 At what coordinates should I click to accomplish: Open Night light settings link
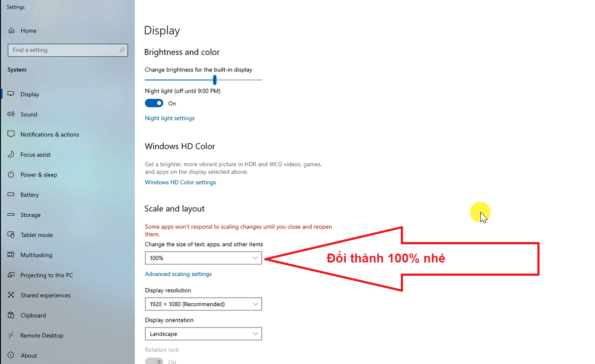pos(170,118)
